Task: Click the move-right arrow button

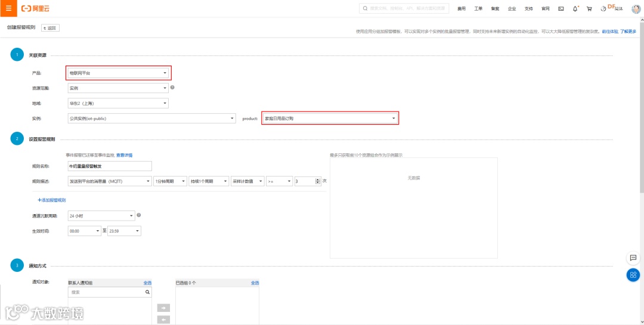Action: point(163,308)
